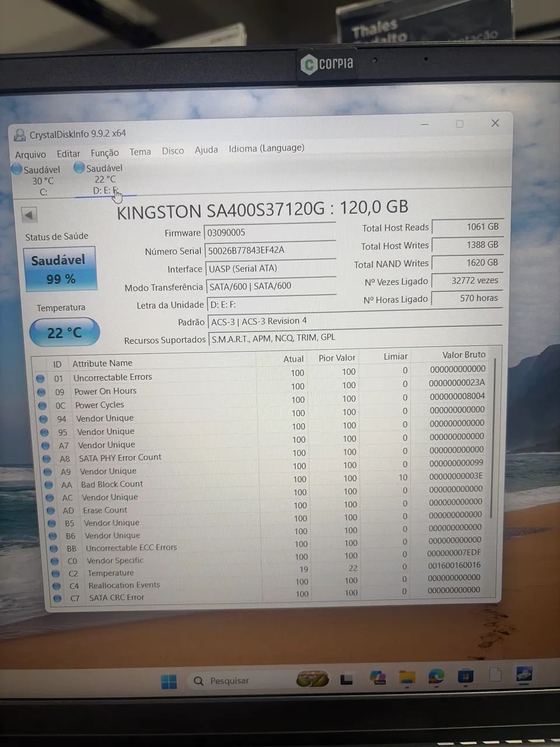Click the ID column header
The width and height of the screenshot is (560, 747).
(x=57, y=364)
